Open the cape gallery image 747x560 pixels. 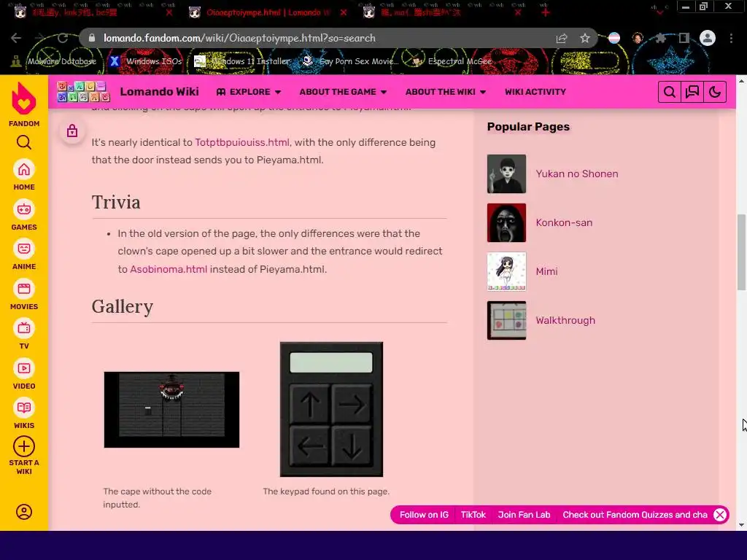[x=171, y=410]
